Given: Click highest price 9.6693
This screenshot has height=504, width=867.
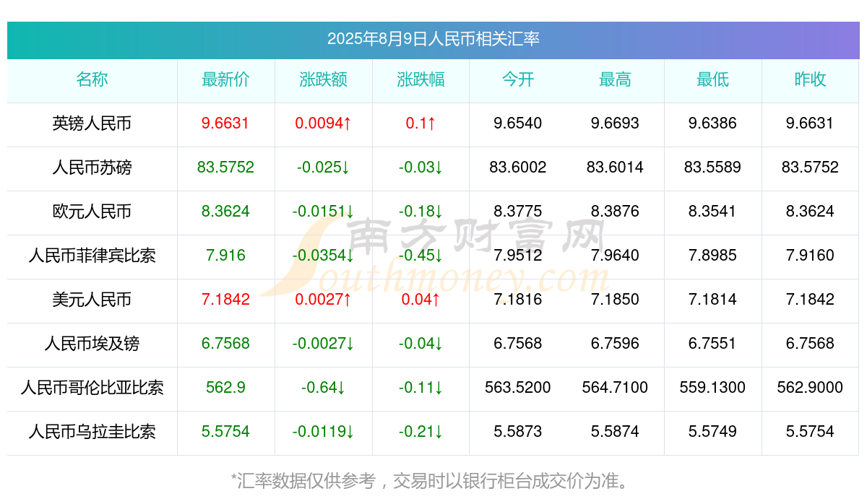Looking at the screenshot, I should [615, 123].
